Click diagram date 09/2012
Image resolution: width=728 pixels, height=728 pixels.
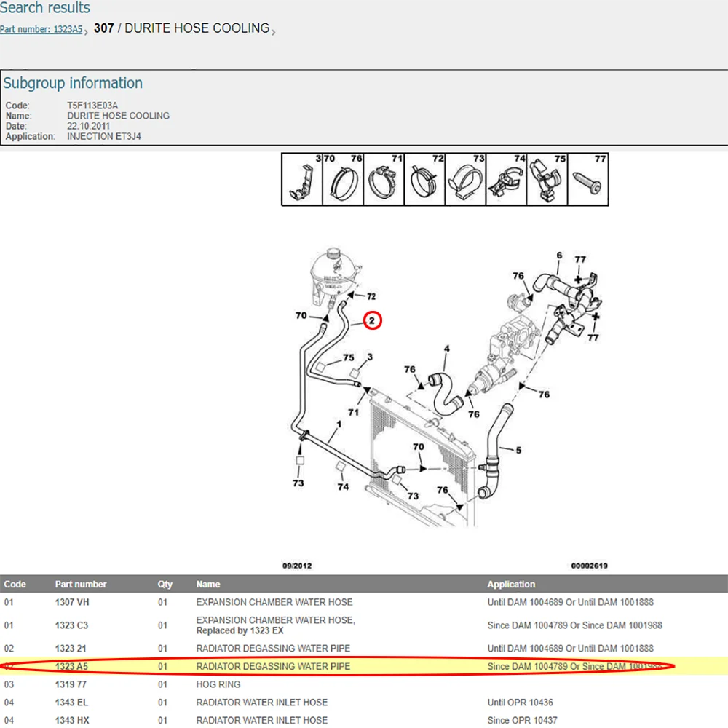(x=297, y=566)
